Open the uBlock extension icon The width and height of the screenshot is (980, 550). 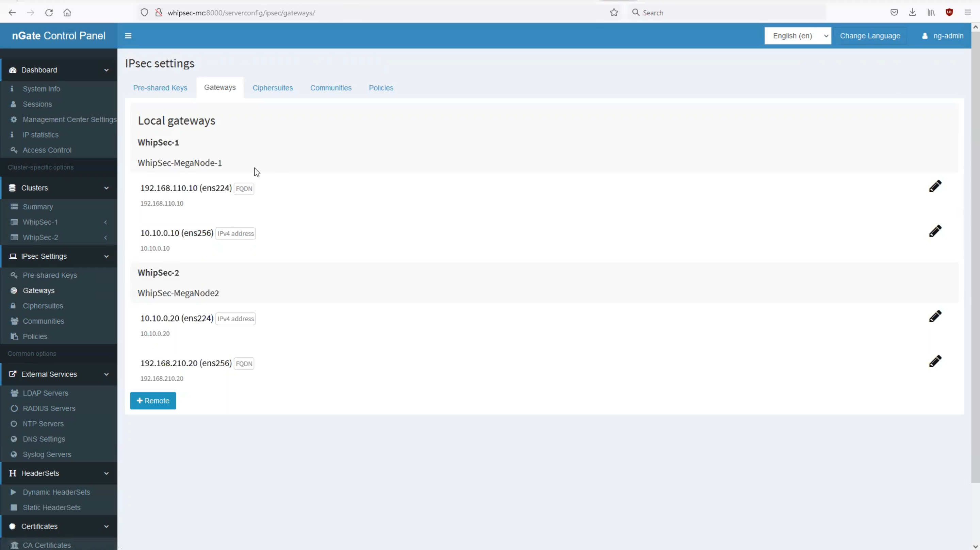[x=949, y=13]
